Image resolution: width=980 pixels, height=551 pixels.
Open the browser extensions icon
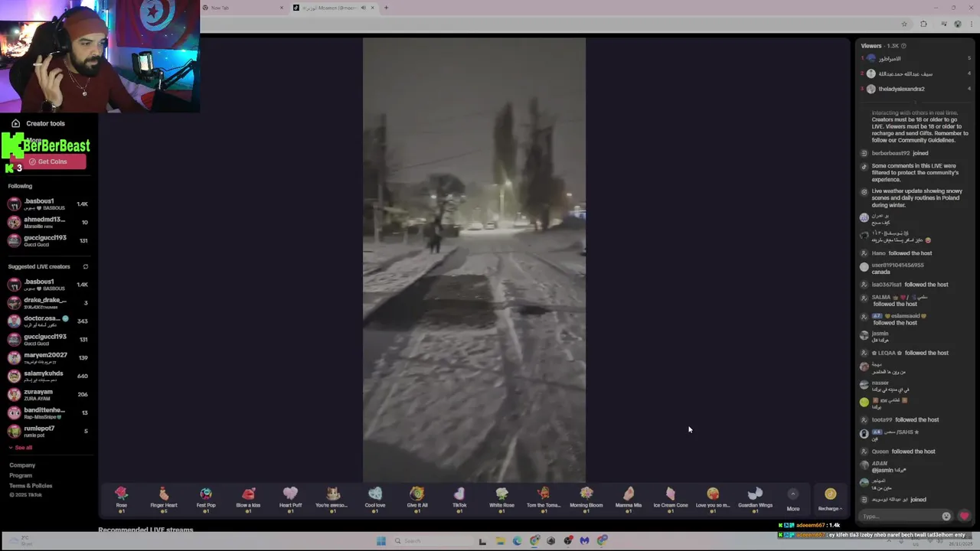[923, 24]
